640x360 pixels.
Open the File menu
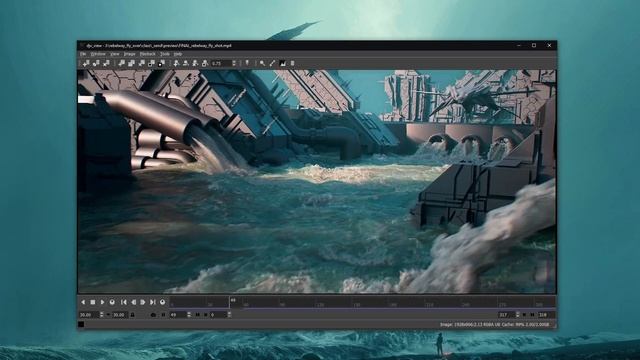point(83,54)
